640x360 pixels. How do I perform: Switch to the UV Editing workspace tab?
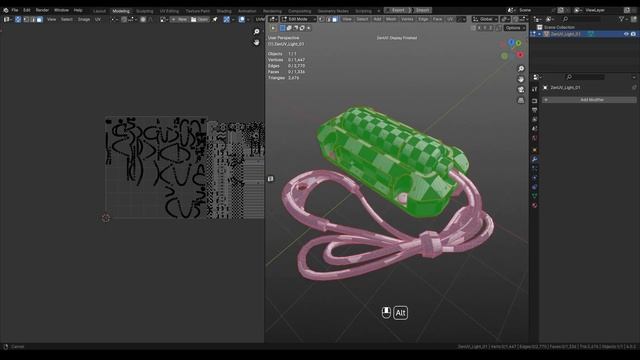coord(169,11)
